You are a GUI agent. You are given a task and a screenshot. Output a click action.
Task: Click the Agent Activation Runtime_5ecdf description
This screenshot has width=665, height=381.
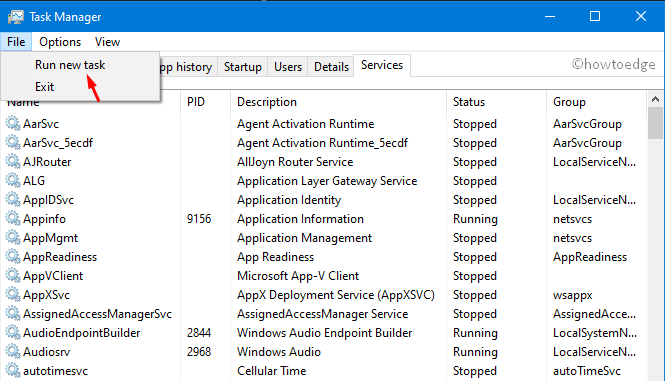(x=322, y=143)
